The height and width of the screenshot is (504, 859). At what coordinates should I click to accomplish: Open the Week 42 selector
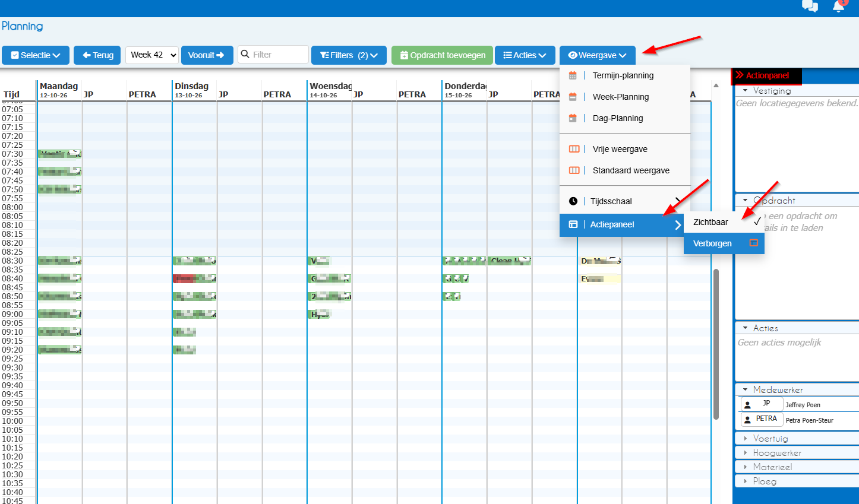pos(152,55)
